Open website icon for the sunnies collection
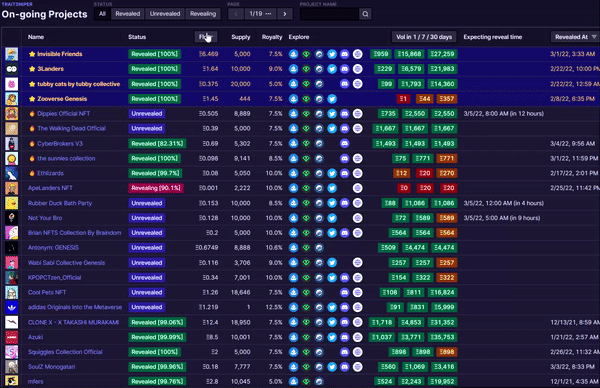 pos(357,158)
